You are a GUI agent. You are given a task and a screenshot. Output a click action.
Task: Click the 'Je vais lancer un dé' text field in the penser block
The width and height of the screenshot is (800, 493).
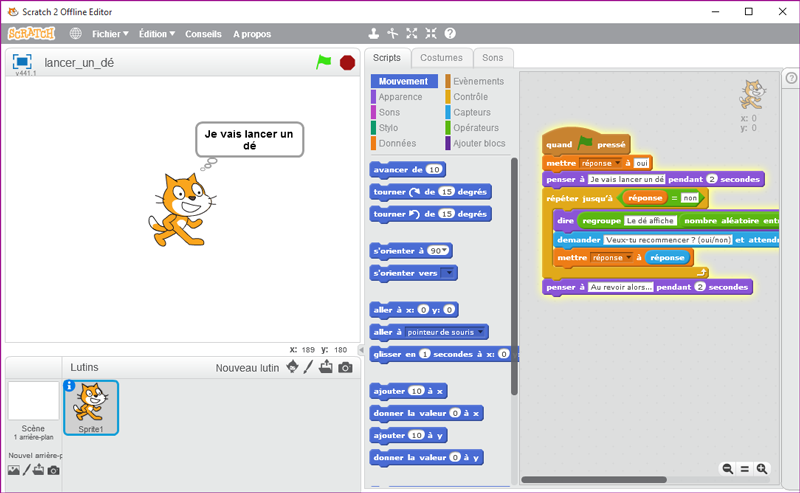(x=627, y=179)
